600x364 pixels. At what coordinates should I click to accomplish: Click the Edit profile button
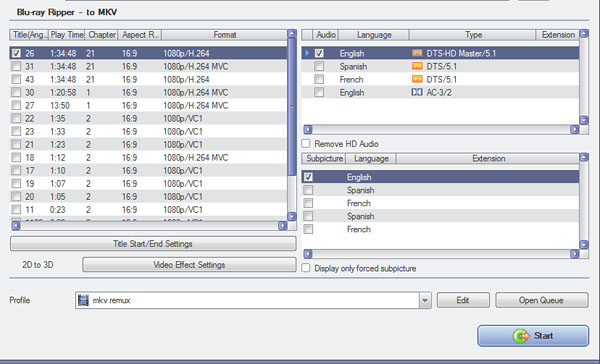(463, 300)
